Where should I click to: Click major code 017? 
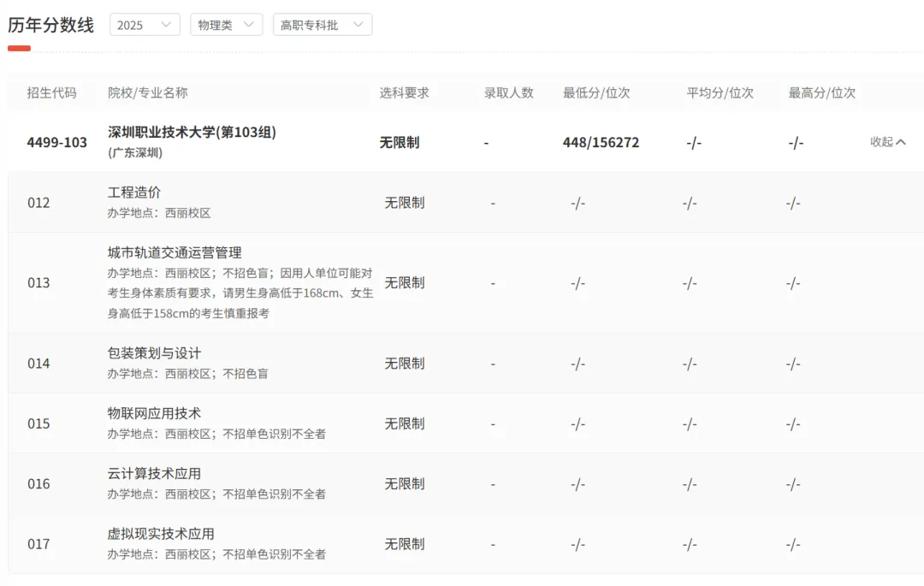tap(38, 543)
